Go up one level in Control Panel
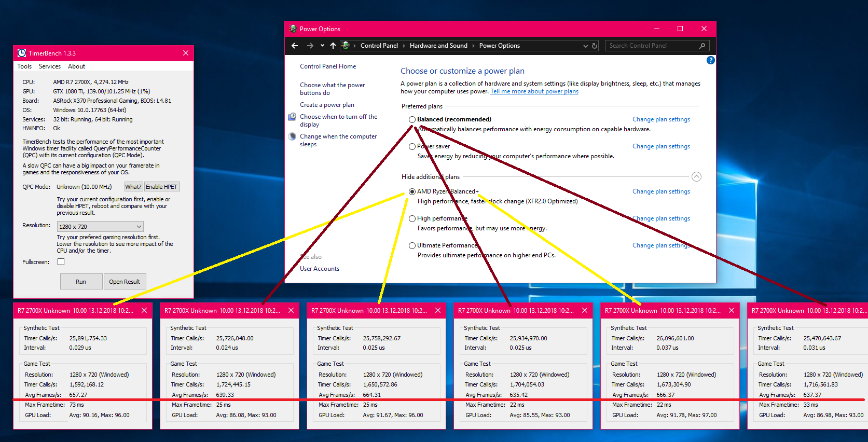This screenshot has width=868, height=442. coord(333,46)
